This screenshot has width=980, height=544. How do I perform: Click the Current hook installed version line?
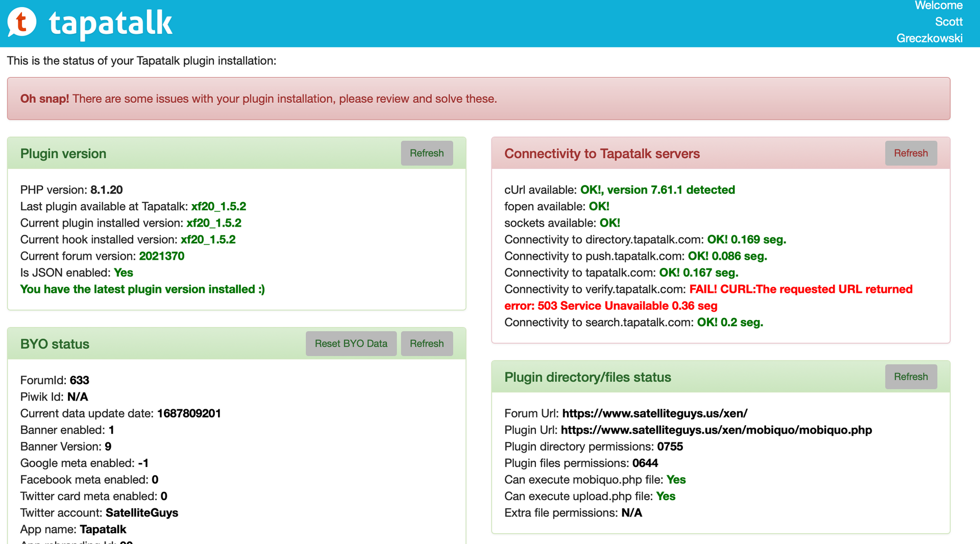(128, 239)
